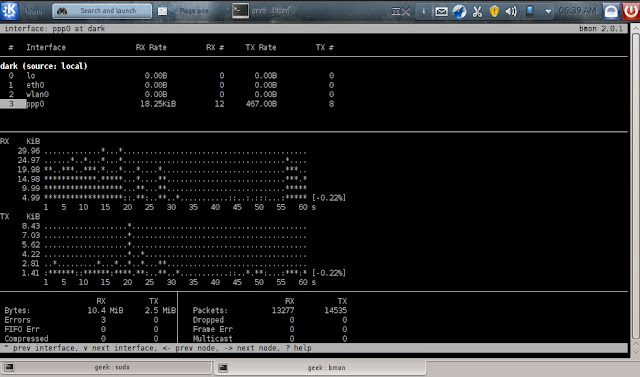Click the 467.00B TX rate value
The width and height of the screenshot is (640, 377).
(x=261, y=104)
